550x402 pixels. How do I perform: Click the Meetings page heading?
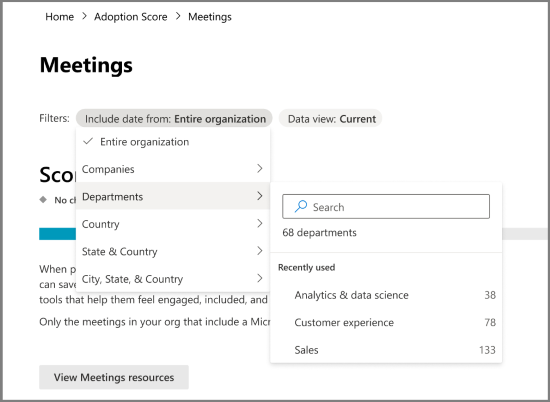[86, 65]
